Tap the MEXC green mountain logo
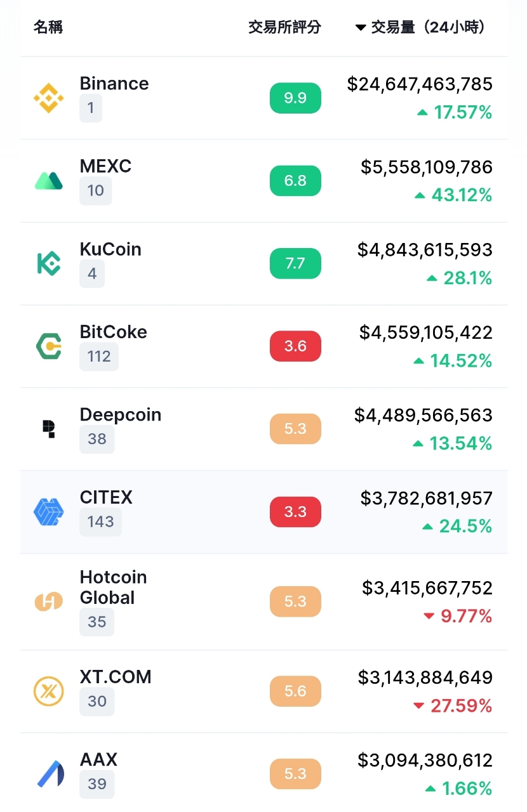Image resolution: width=527 pixels, height=812 pixels. [48, 181]
